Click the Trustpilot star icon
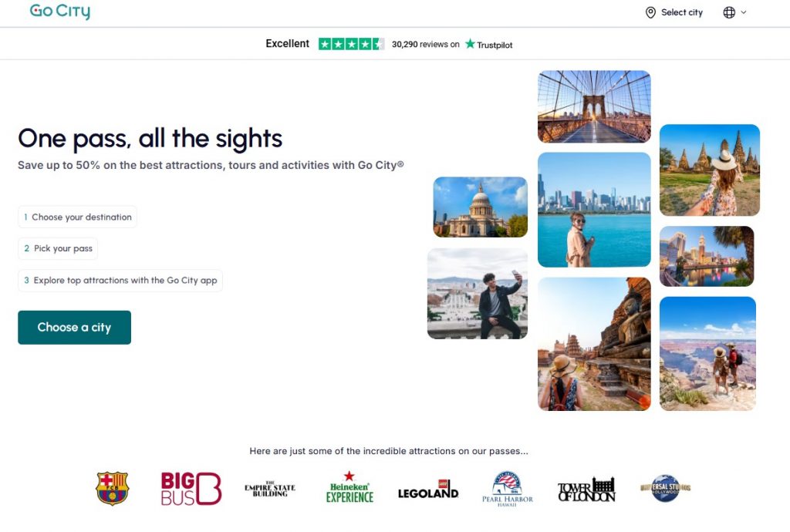The image size is (790, 532). pyautogui.click(x=468, y=44)
